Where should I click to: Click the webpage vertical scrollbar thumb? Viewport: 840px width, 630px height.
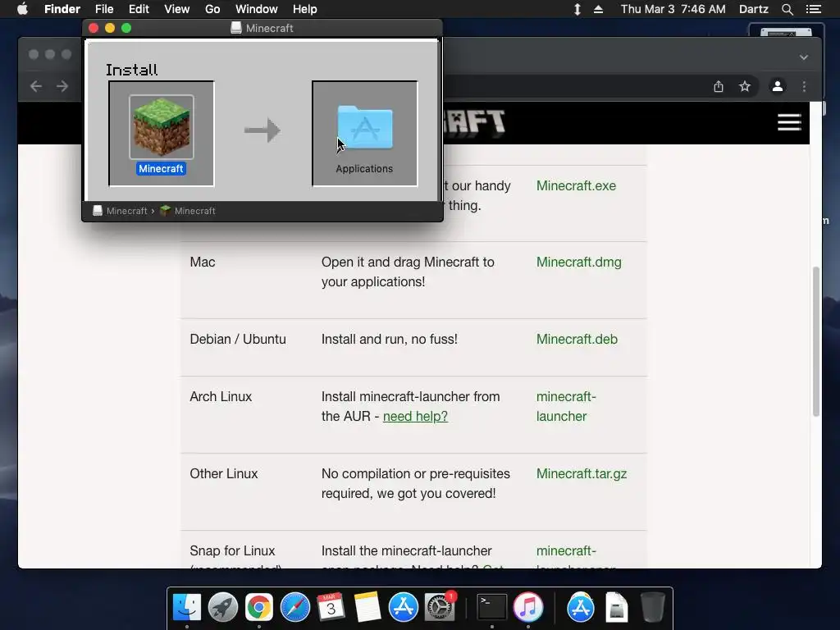tap(816, 340)
